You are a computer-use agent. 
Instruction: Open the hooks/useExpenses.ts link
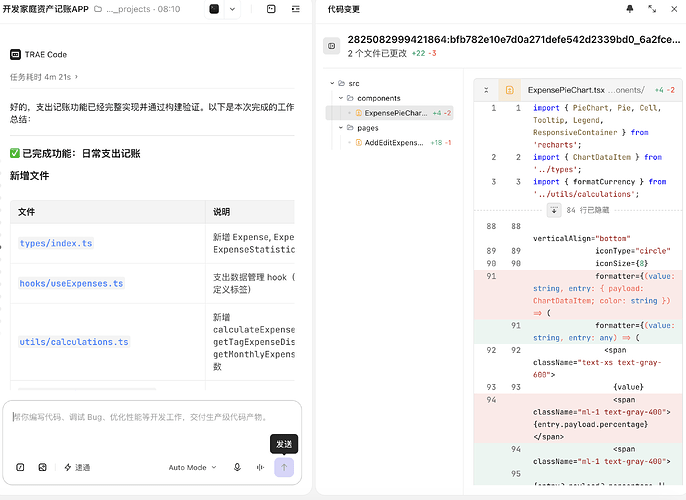(x=71, y=283)
